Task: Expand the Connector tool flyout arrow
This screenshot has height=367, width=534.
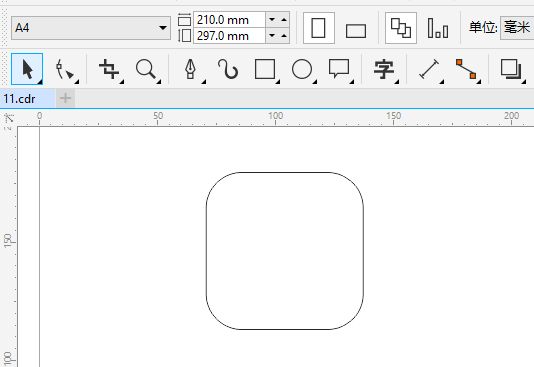Action: (479, 82)
